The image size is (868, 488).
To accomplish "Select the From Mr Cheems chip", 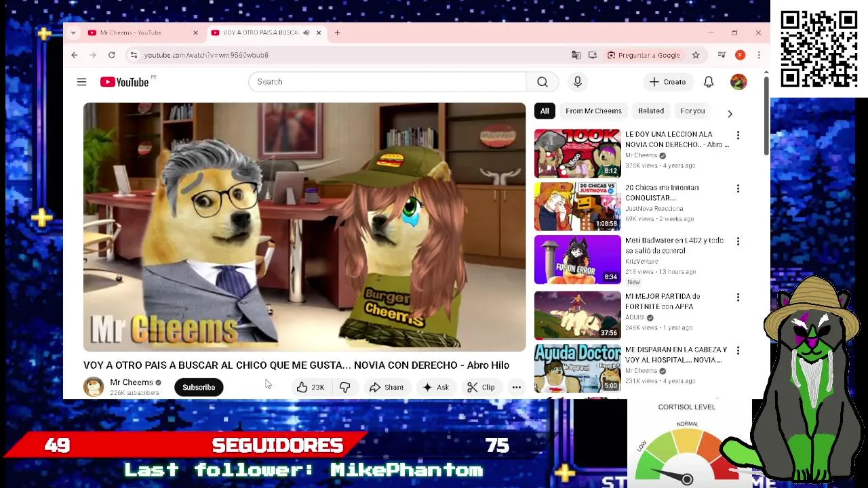I will [x=593, y=111].
